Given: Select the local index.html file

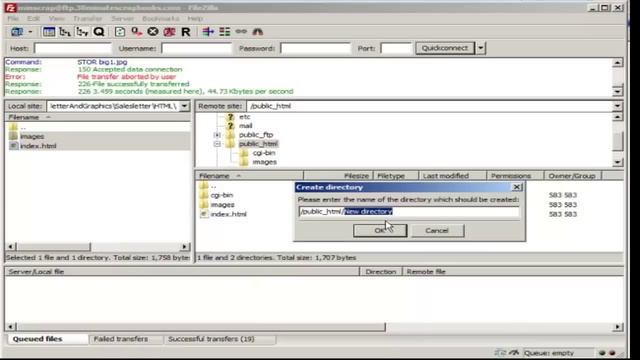Looking at the screenshot, I should tap(38, 146).
